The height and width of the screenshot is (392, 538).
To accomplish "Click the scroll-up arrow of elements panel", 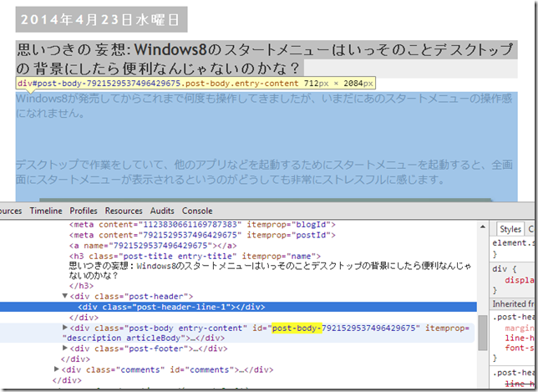I will click(483, 227).
